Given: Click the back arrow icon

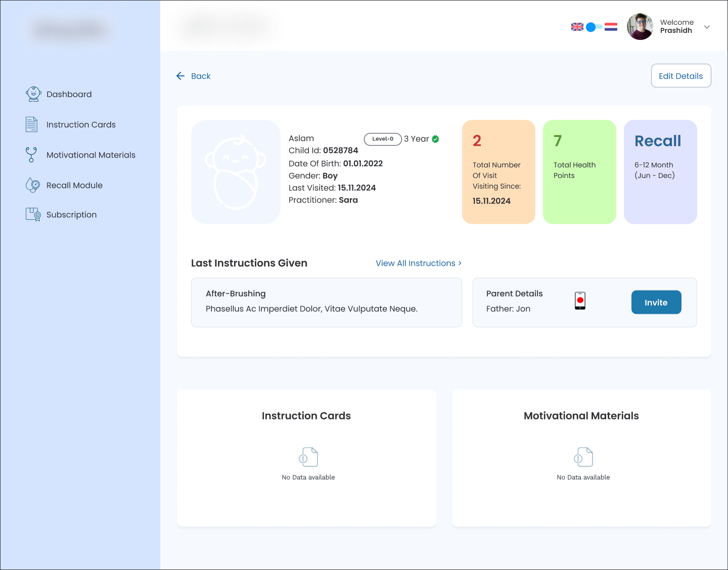Looking at the screenshot, I should [180, 76].
